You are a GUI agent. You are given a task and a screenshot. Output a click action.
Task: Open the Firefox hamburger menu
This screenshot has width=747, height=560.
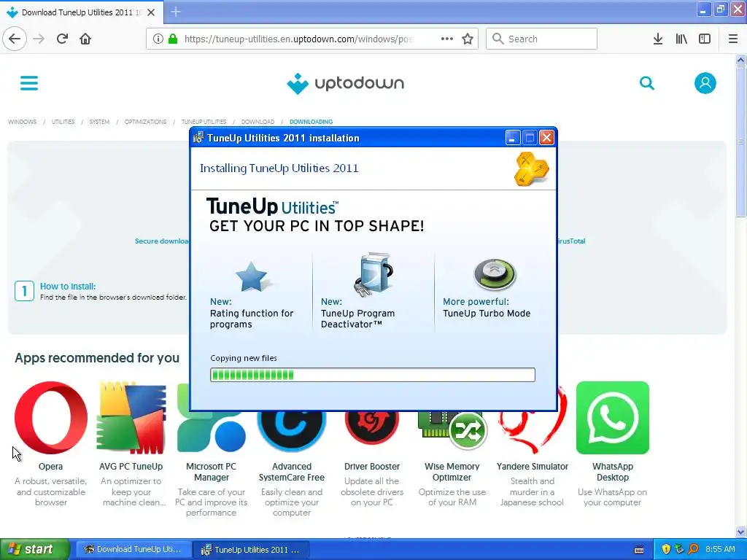click(x=733, y=39)
